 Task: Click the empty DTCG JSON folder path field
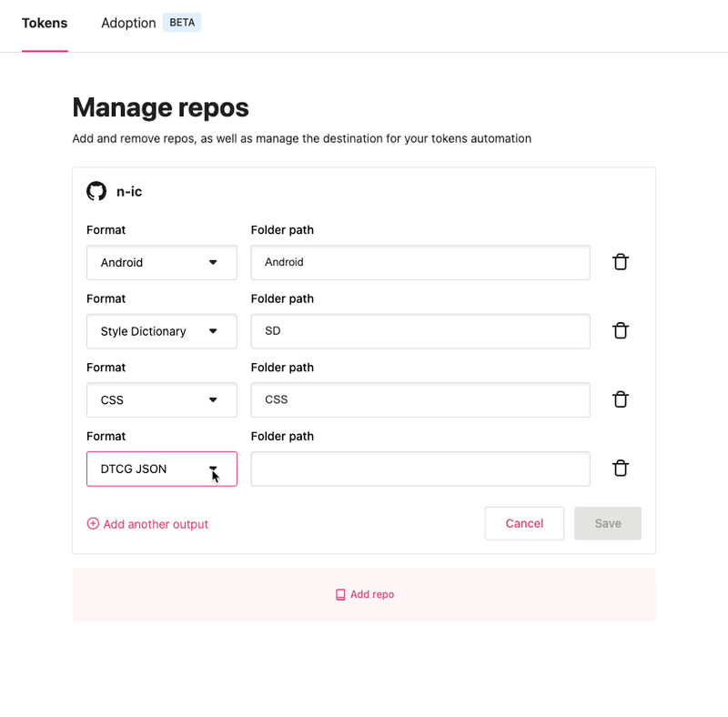(420, 469)
